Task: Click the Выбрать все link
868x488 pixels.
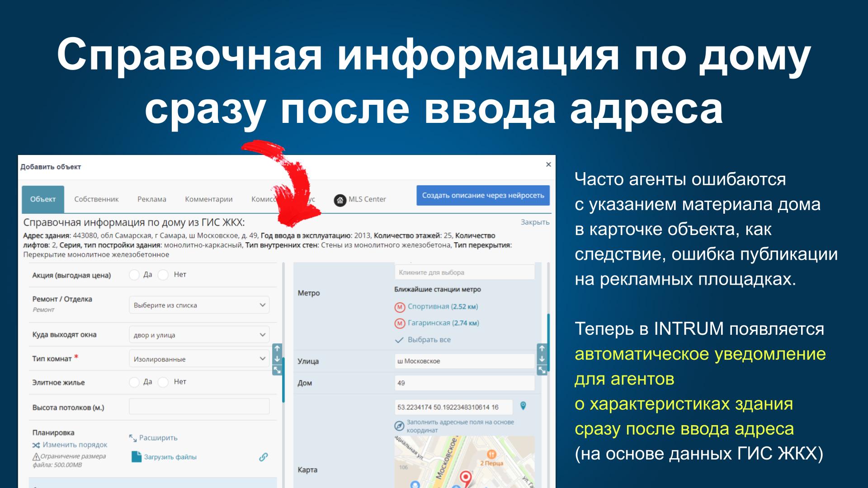Action: point(429,340)
